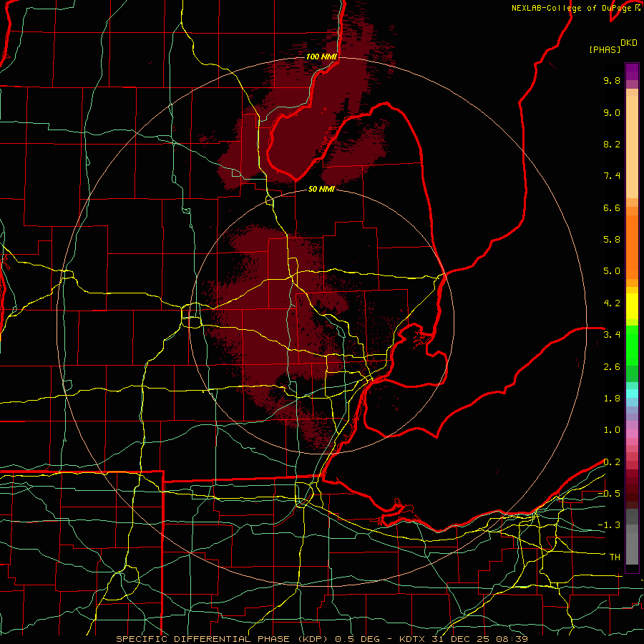Select the 2.6 scale value
The height and width of the screenshot is (644, 644).
[612, 367]
